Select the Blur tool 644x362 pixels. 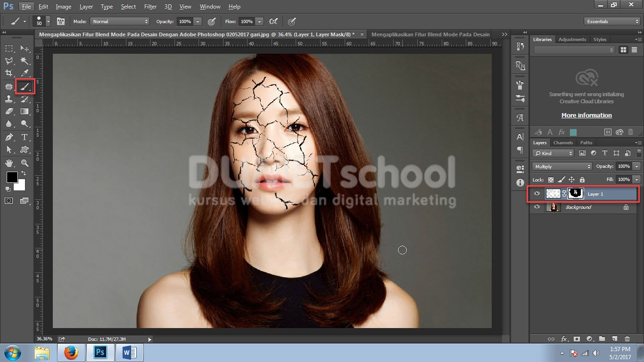tap(9, 124)
